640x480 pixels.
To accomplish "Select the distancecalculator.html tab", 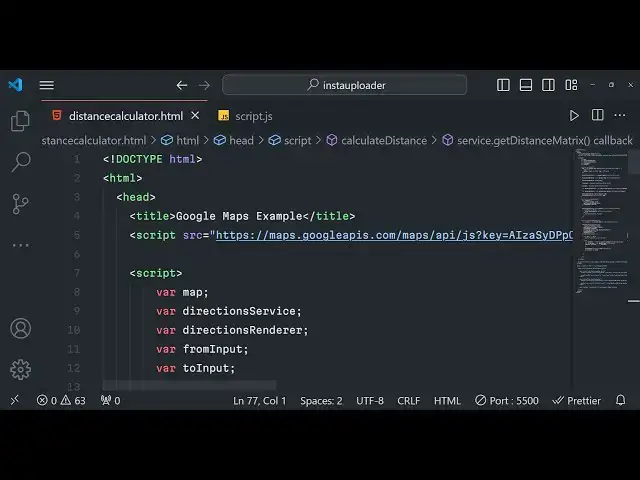I will (126, 116).
